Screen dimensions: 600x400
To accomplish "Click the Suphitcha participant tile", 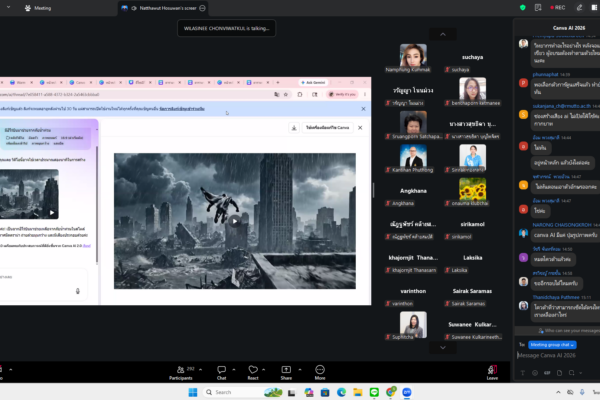I will pyautogui.click(x=413, y=325).
